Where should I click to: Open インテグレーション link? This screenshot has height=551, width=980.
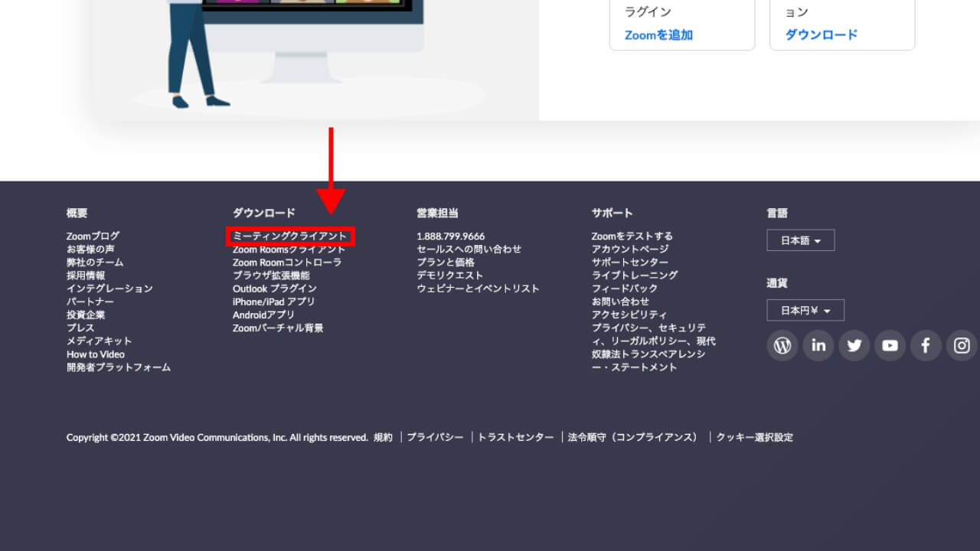109,289
